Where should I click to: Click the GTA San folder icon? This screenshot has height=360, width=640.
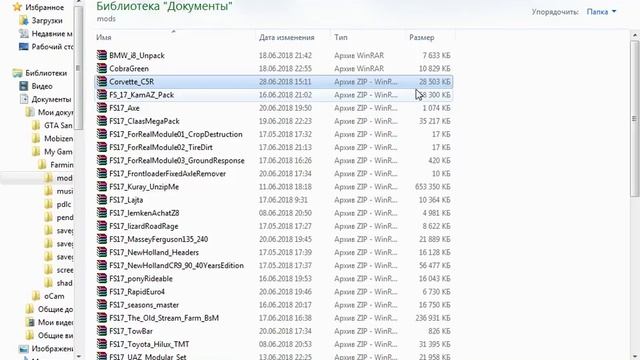(36, 125)
